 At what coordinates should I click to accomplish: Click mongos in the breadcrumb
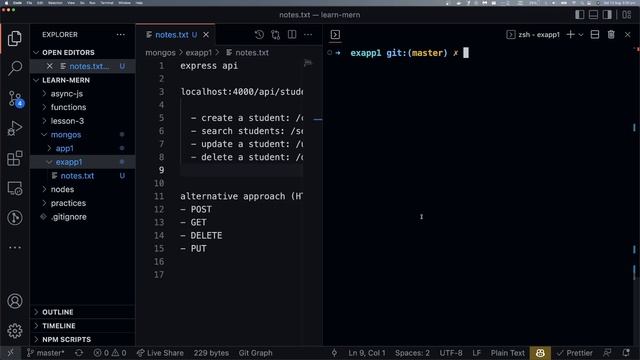[160, 53]
